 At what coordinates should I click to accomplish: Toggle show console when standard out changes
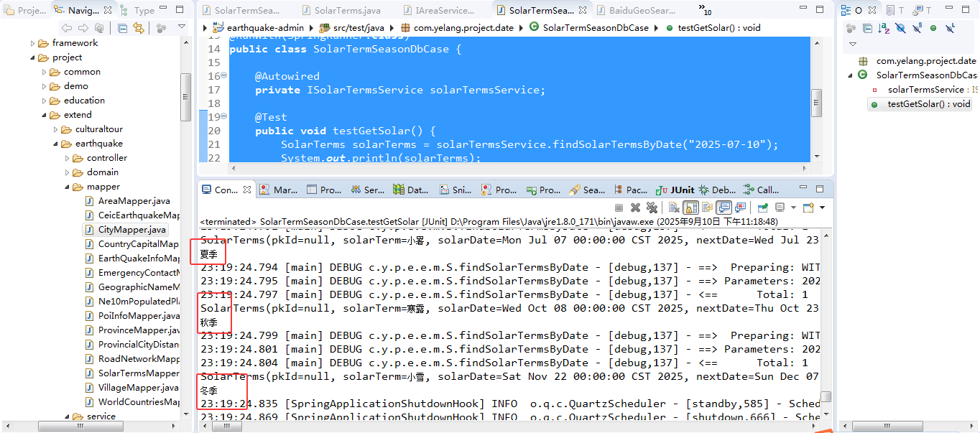pyautogui.click(x=724, y=208)
